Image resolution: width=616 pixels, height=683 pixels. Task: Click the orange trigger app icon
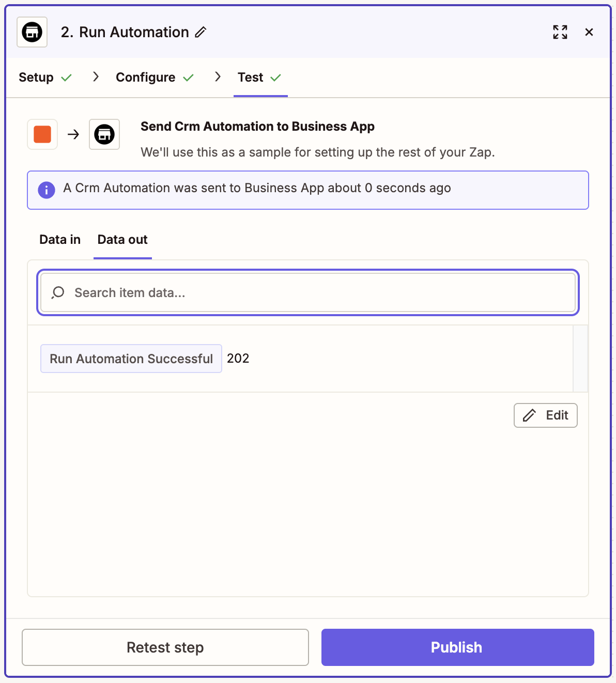click(42, 134)
